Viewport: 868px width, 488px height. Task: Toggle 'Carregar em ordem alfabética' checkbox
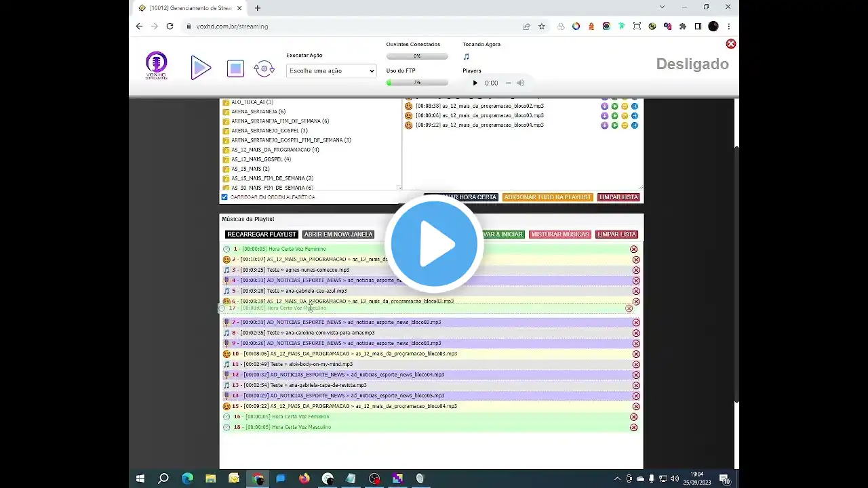coord(224,197)
